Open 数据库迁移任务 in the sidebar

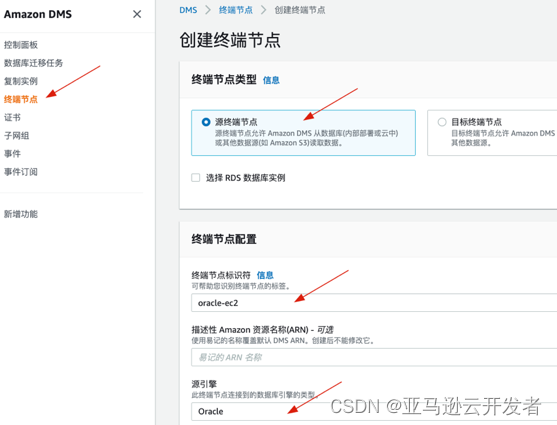tap(33, 63)
